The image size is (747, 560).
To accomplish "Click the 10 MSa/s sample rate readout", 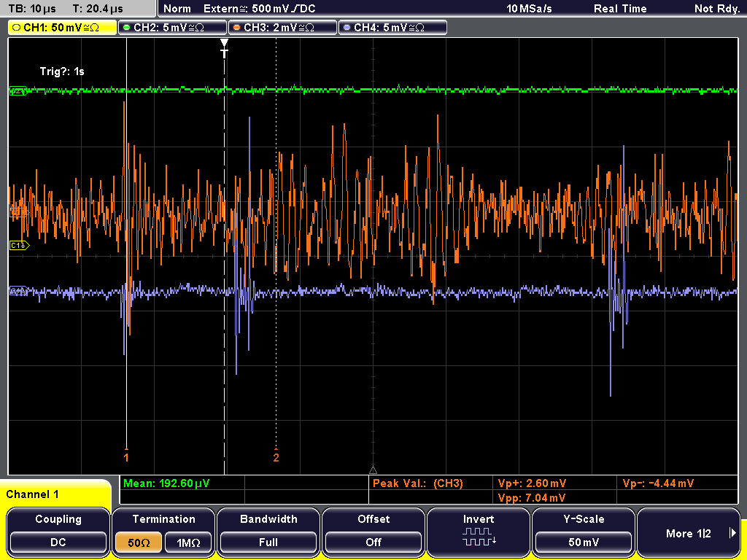I will tap(530, 9).
